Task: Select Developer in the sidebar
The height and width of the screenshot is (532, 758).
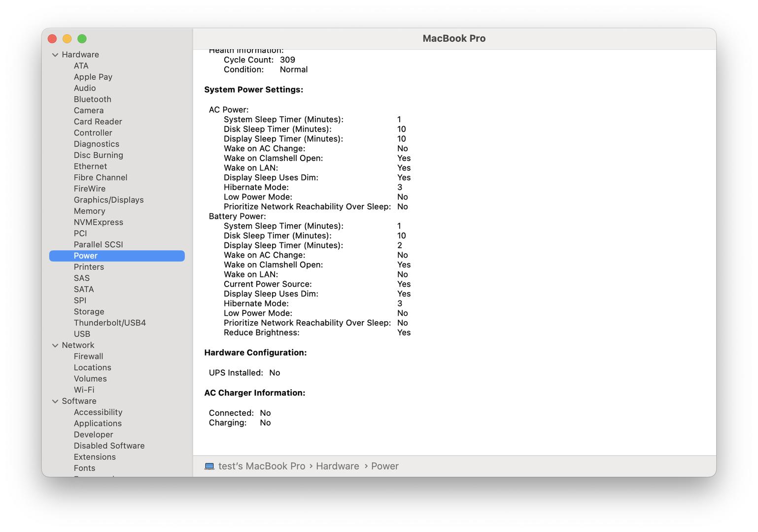Action: click(94, 435)
